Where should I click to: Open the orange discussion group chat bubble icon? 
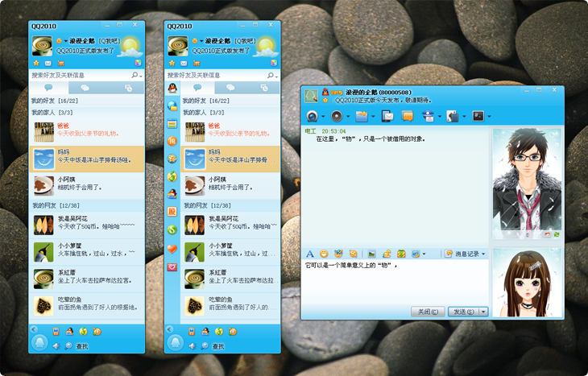[x=408, y=116]
